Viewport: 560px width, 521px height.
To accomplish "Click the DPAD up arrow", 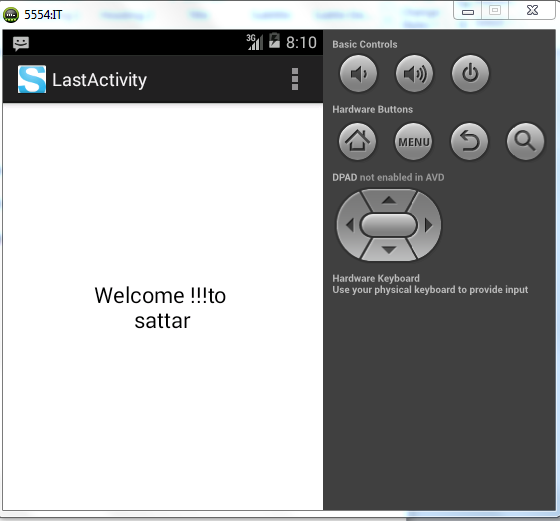I will (389, 200).
